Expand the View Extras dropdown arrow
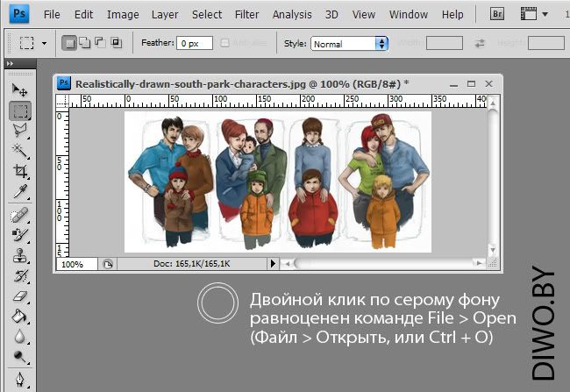Viewport: 570px width, 392px height. coord(545,15)
